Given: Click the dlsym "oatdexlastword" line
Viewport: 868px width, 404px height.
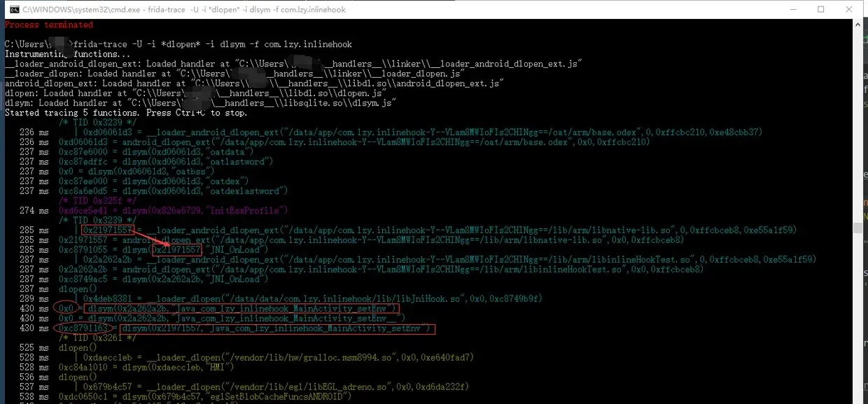Looking at the screenshot, I should (x=172, y=191).
